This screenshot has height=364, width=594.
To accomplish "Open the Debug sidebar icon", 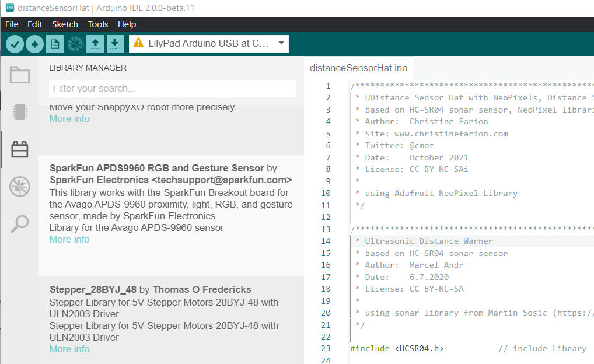I will (20, 186).
